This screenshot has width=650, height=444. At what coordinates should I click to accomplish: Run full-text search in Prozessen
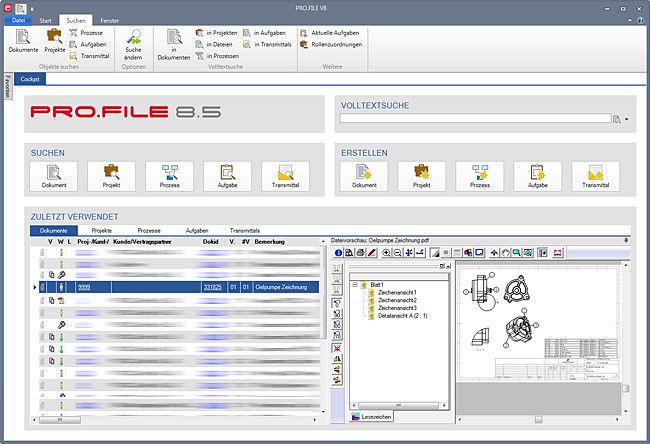(x=217, y=56)
